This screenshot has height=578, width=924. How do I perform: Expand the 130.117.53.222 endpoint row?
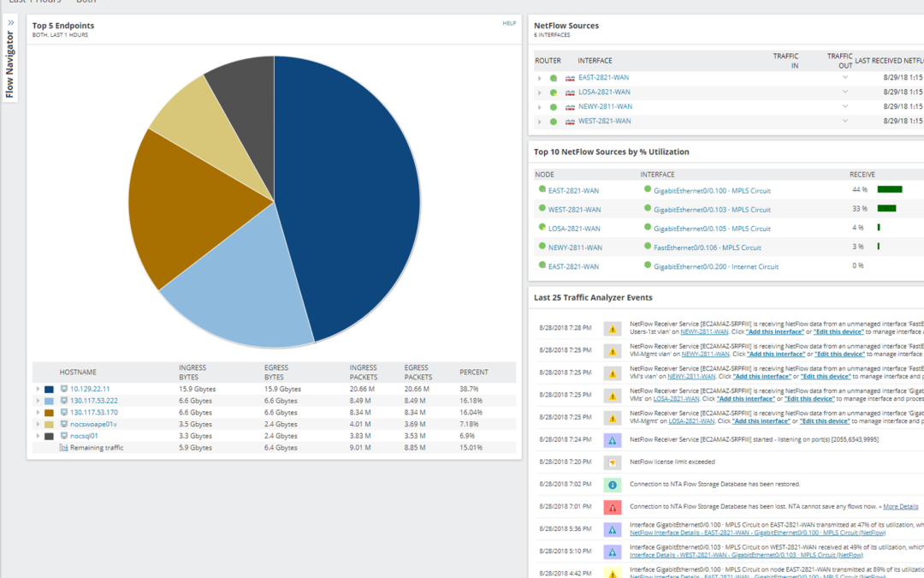[x=38, y=401]
